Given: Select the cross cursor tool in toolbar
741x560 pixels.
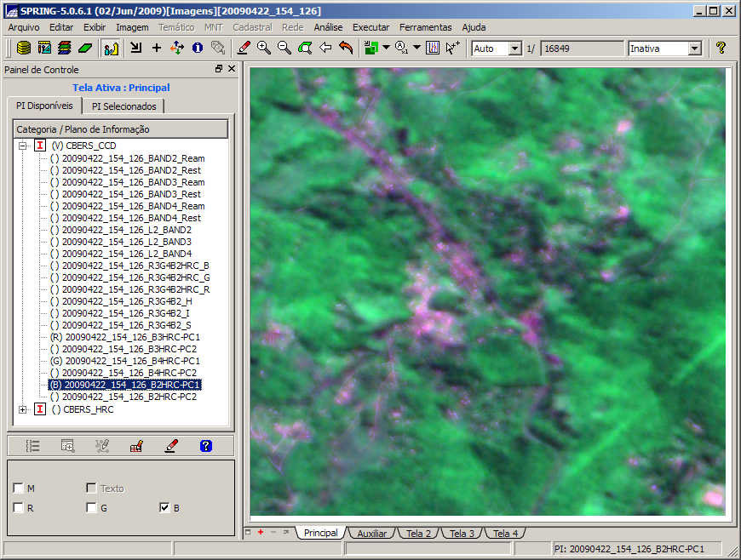Looking at the screenshot, I should [157, 49].
